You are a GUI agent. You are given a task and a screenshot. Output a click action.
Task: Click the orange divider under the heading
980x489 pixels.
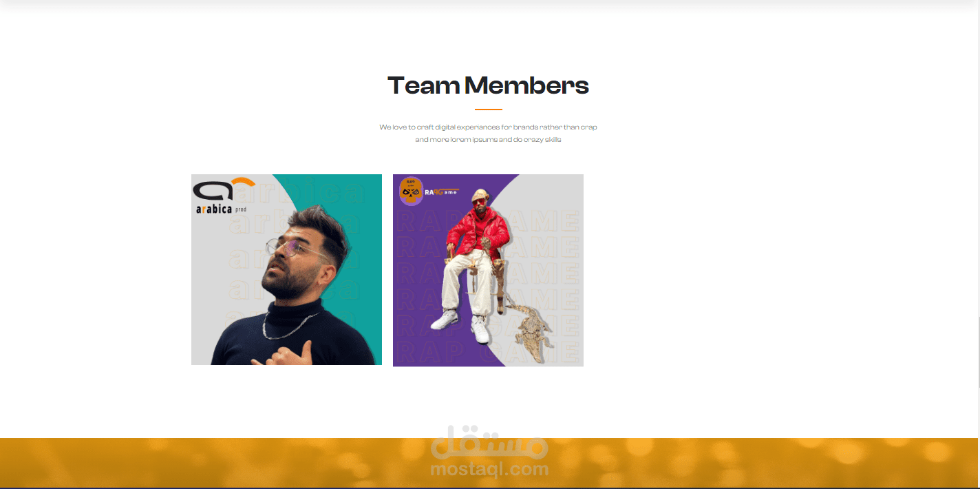[489, 110]
